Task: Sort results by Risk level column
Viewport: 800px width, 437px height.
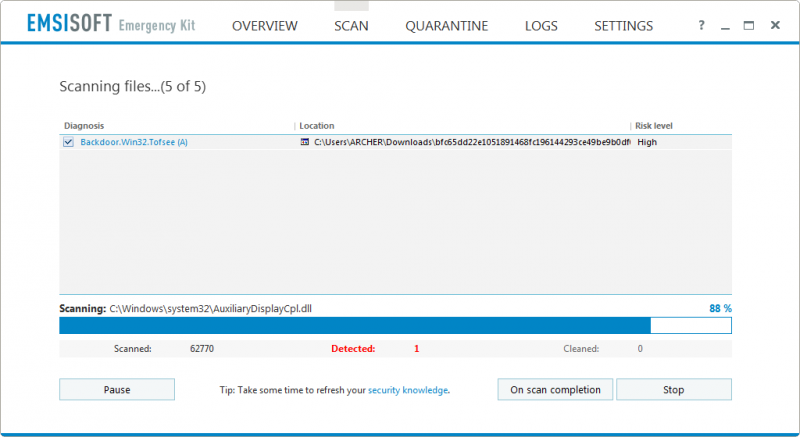Action: pyautogui.click(x=654, y=126)
